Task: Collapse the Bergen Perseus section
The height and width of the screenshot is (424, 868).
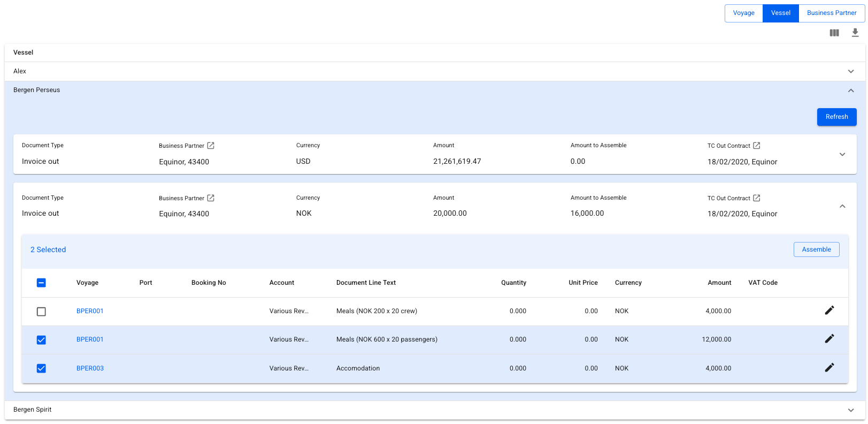Action: click(x=850, y=90)
